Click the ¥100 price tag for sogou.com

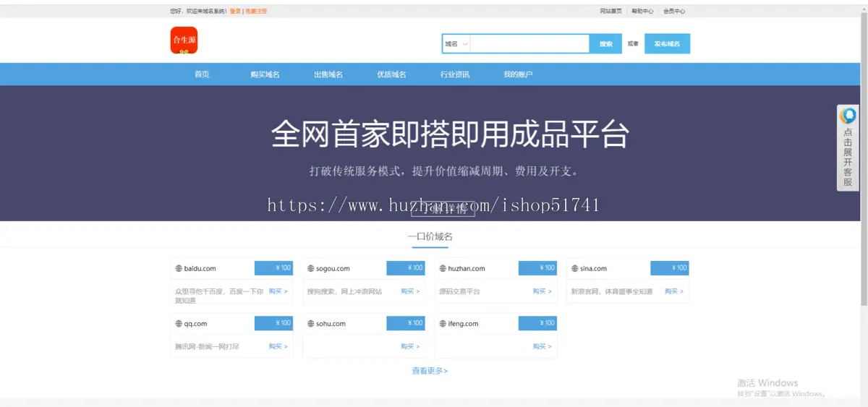point(406,268)
